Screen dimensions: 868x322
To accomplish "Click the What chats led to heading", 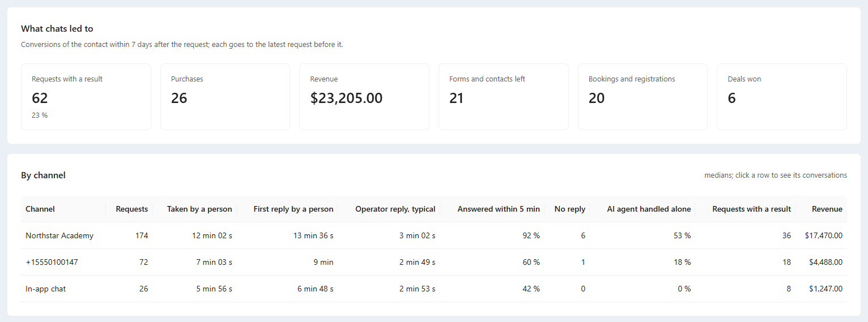I will tap(57, 28).
